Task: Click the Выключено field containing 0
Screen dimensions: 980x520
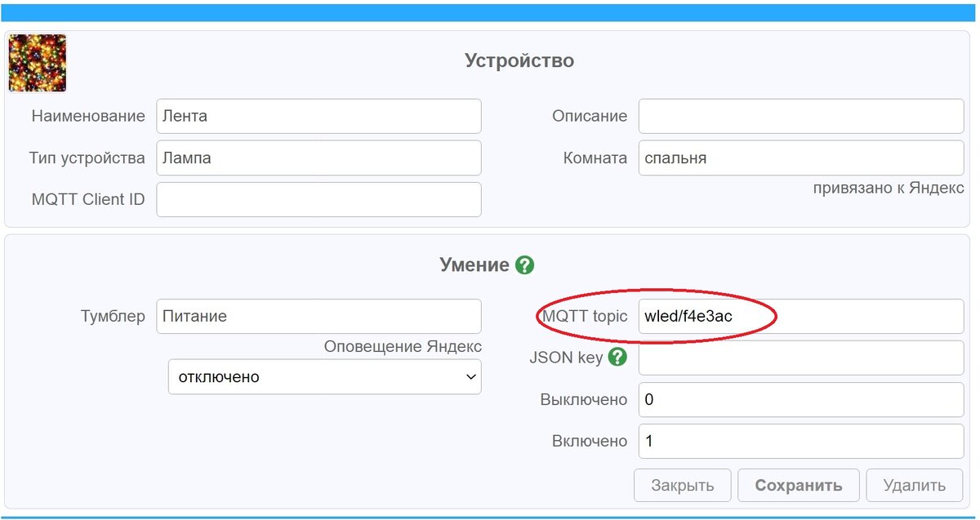Action: 800,399
